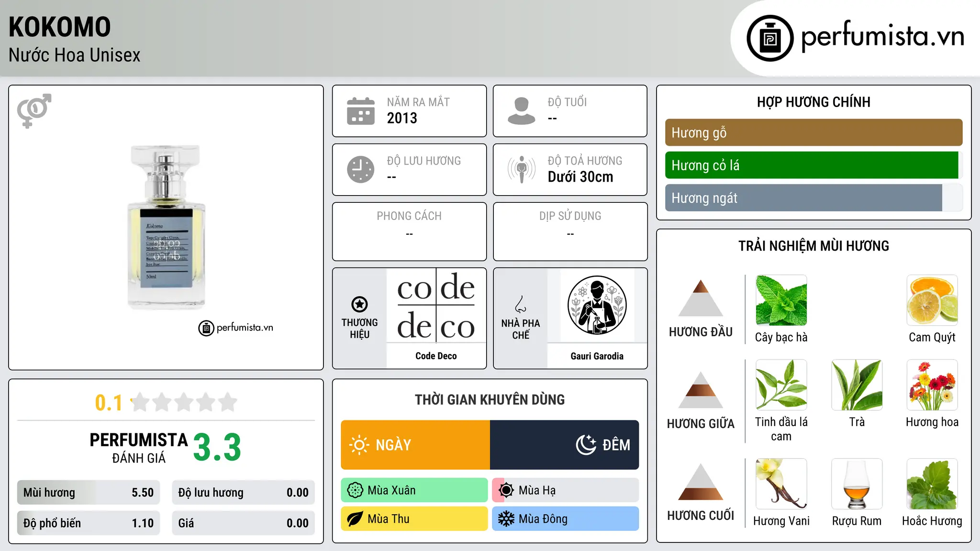The height and width of the screenshot is (551, 980).
Task: Click the perfumista.vn bottle logo icon in header
Action: 770,38
